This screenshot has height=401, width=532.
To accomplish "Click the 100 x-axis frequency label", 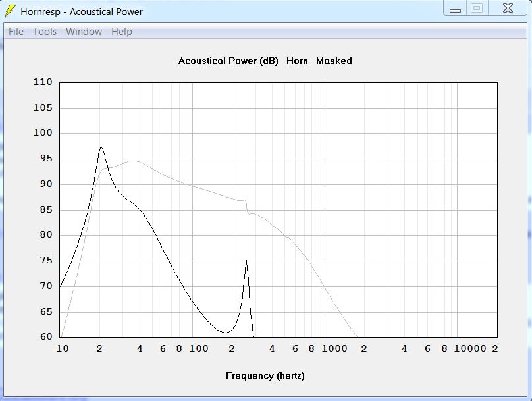I will coord(198,348).
